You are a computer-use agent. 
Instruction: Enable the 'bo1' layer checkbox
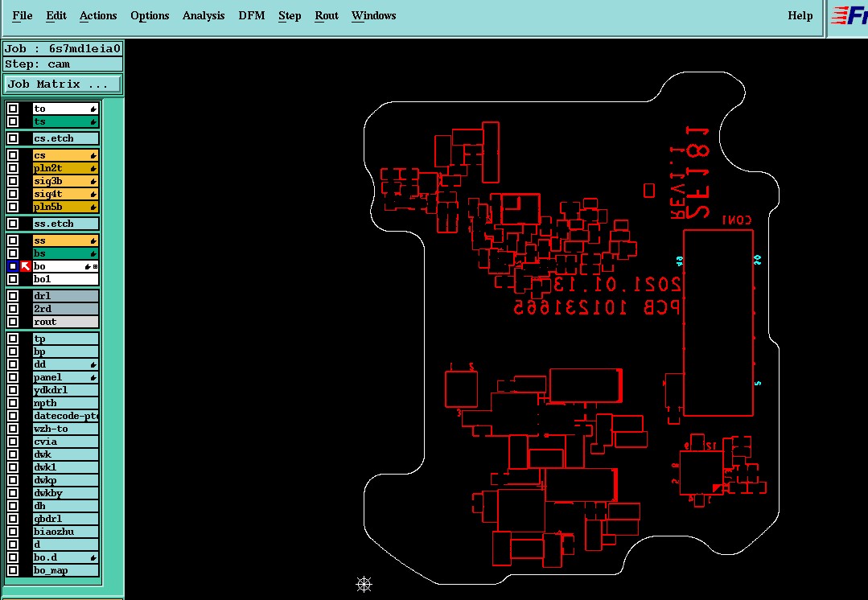coord(13,279)
